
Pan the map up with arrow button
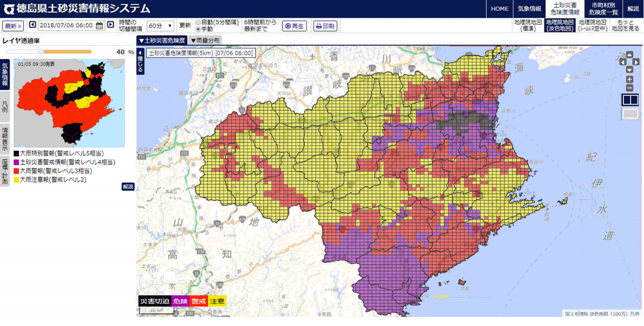[x=629, y=55]
